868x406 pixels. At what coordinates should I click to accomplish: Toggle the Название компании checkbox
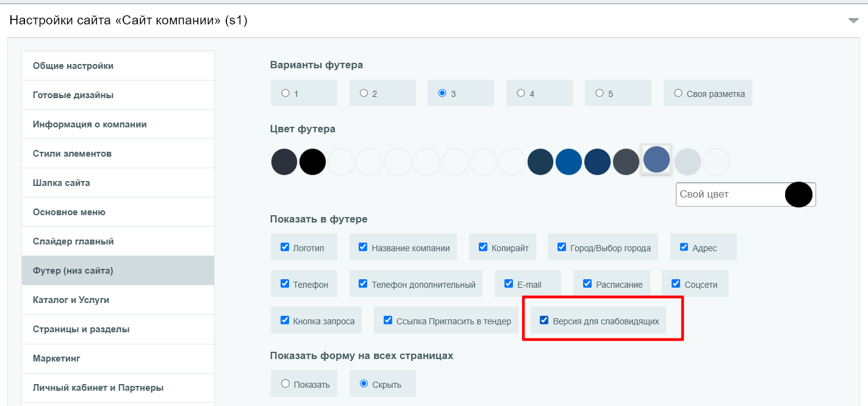tap(363, 247)
